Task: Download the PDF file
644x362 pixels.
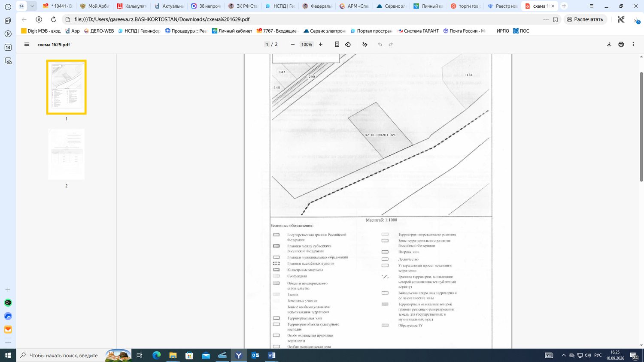Action: pyautogui.click(x=609, y=44)
